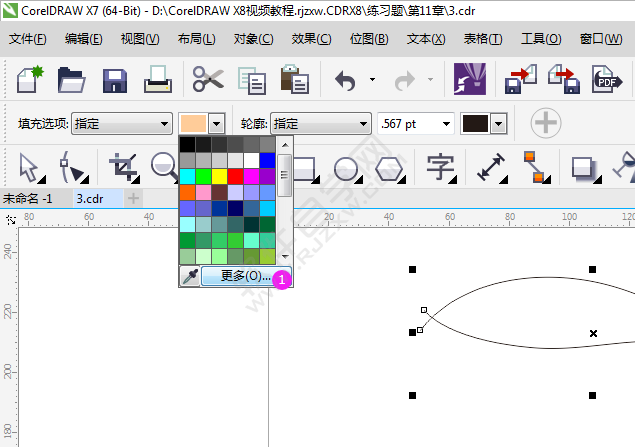This screenshot has width=635, height=447.
Task: Pick the magenta swatch in the palette
Action: (x=251, y=177)
